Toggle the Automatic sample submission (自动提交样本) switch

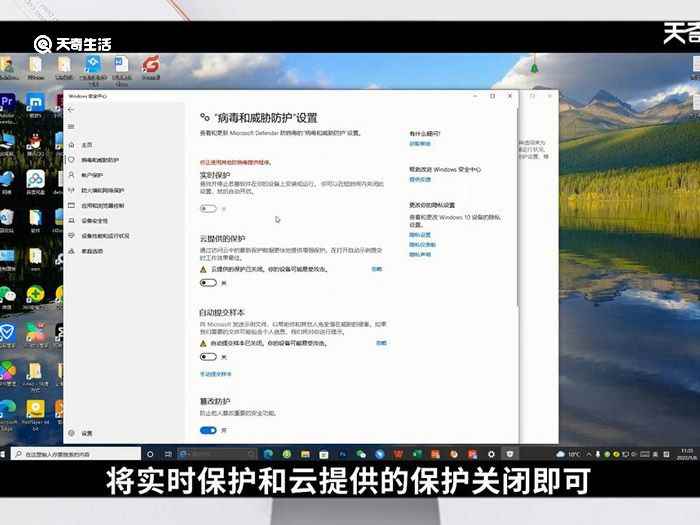point(208,357)
